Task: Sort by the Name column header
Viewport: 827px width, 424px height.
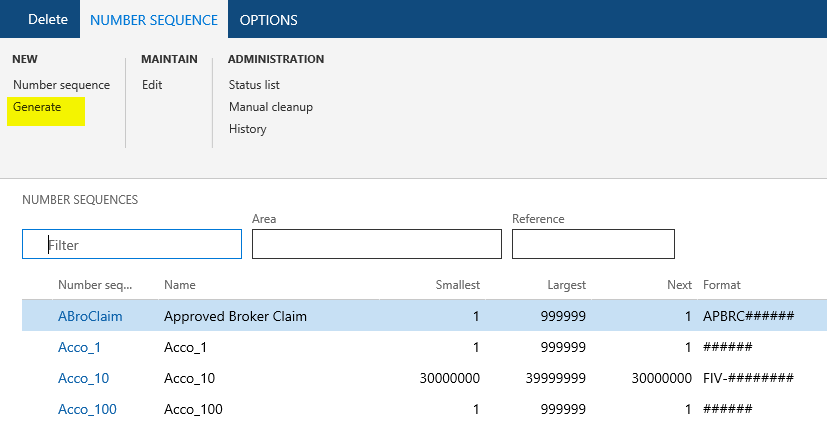Action: pos(180,285)
